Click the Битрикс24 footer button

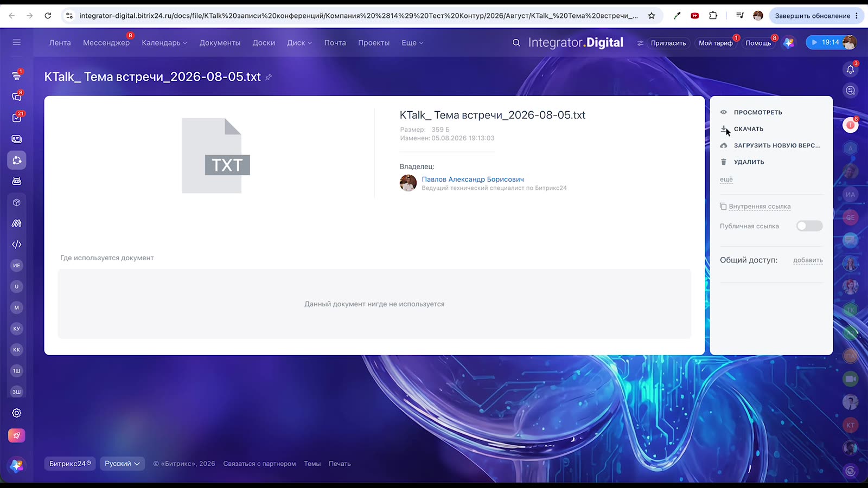pos(70,464)
